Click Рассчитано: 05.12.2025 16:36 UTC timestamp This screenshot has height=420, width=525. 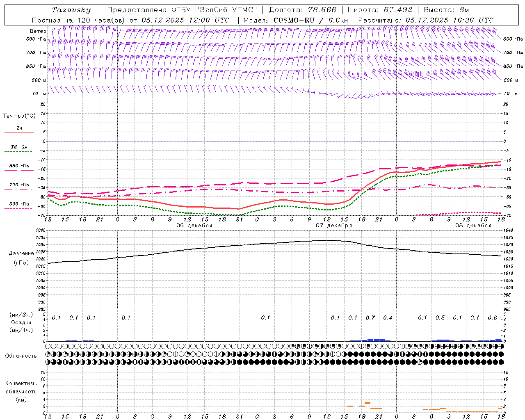(426, 20)
